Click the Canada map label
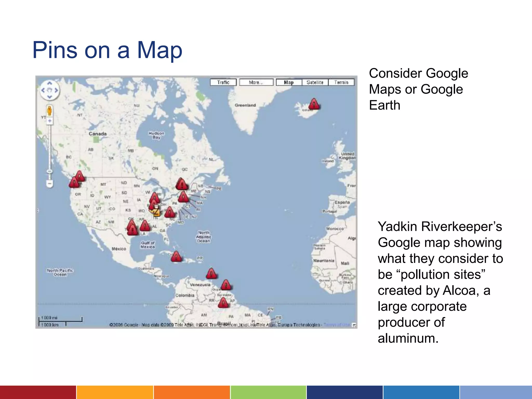The height and width of the screenshot is (399, 532). [98, 134]
